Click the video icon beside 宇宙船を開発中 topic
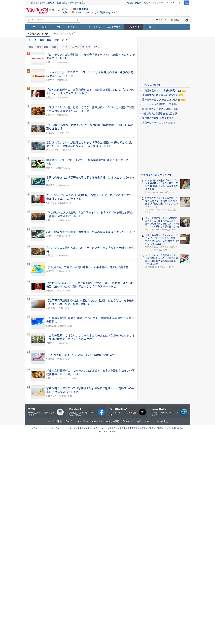The width and height of the screenshot is (215, 644). tap(180, 90)
